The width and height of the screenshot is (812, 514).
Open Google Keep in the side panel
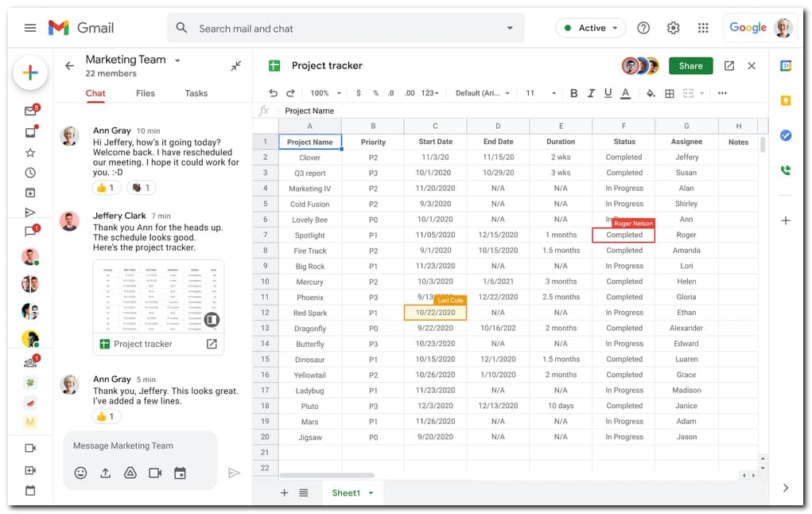786,100
